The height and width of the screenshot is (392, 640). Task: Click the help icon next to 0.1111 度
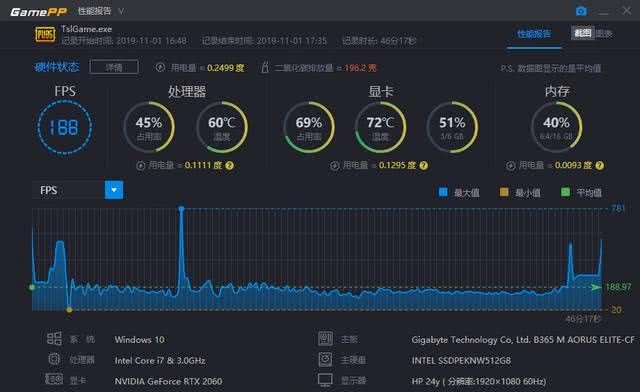[230, 165]
